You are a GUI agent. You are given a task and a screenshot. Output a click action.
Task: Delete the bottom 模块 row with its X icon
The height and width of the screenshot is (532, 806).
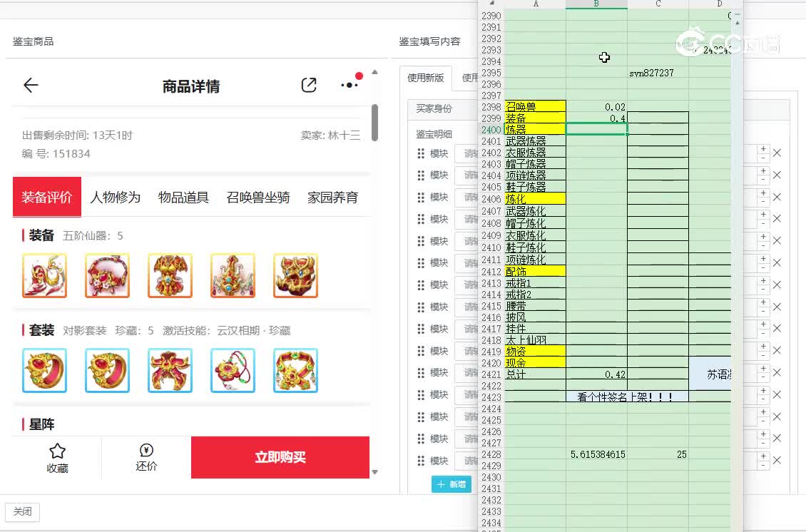click(x=777, y=460)
